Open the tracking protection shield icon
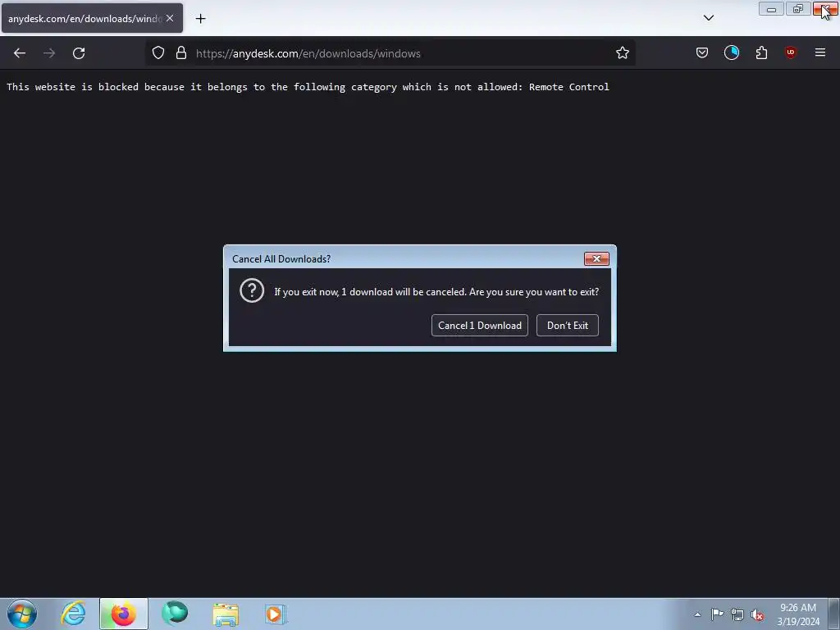840x630 pixels. tap(158, 53)
